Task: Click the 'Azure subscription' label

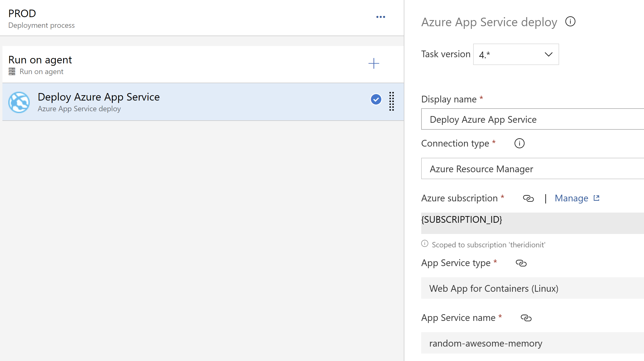Action: (459, 198)
